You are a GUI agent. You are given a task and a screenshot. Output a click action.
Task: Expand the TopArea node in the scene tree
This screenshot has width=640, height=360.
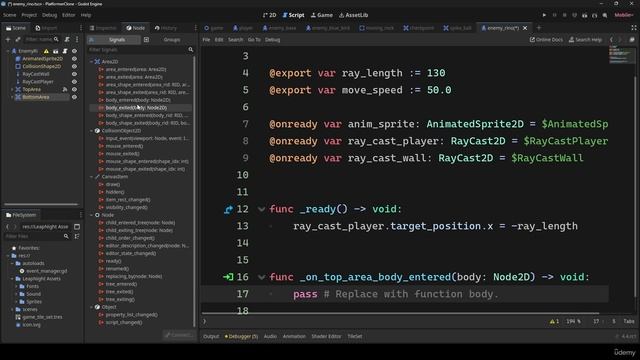[x=12, y=89]
